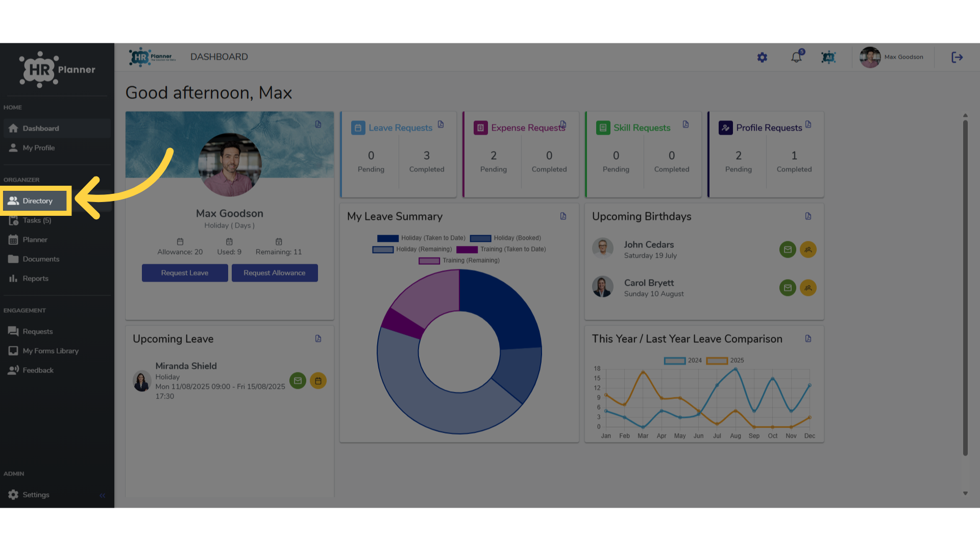Toggle Holiday (Taken to Date) legend entry
The height and width of the screenshot is (551, 980).
click(421, 238)
